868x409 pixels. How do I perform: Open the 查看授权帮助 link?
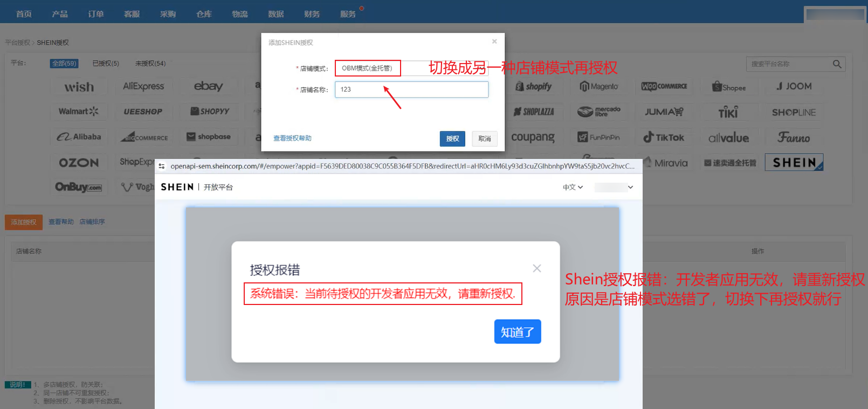tap(292, 138)
